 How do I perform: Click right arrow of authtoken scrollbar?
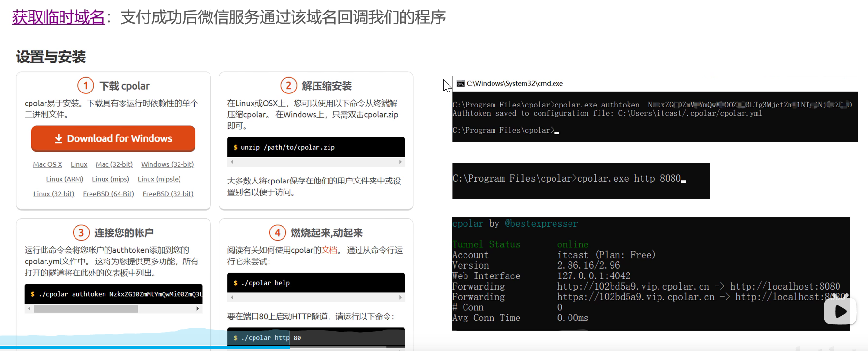point(197,309)
